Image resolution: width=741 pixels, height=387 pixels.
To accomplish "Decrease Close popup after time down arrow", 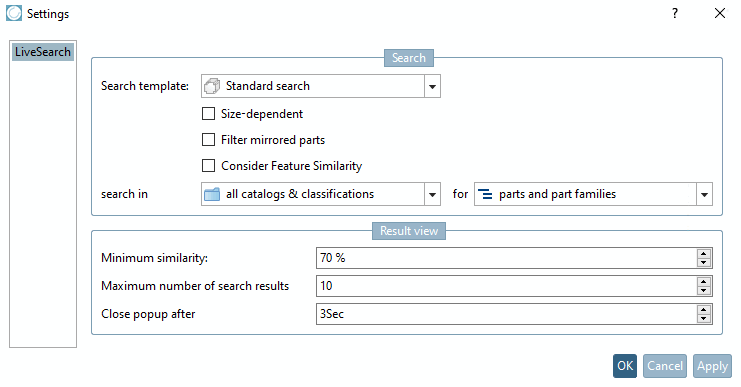I will coord(704,318).
